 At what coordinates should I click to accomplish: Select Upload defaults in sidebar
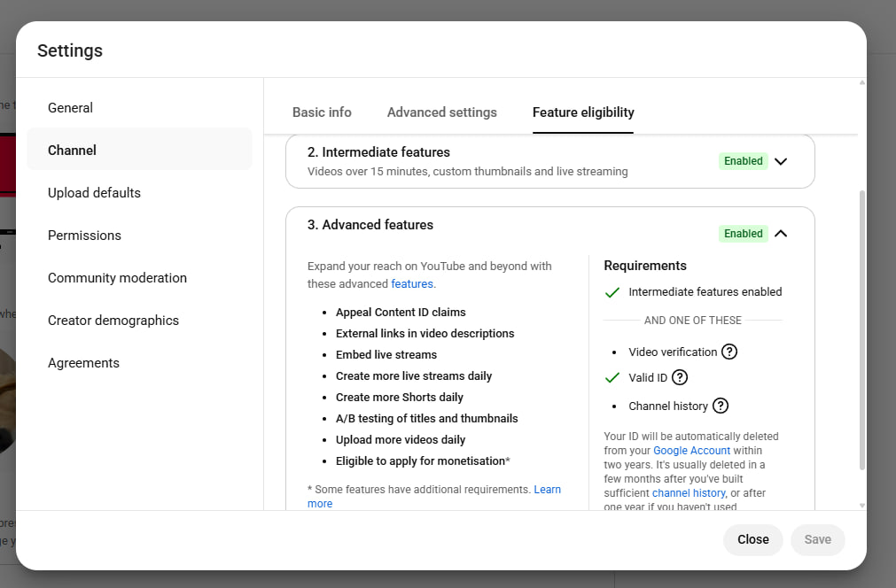(94, 193)
